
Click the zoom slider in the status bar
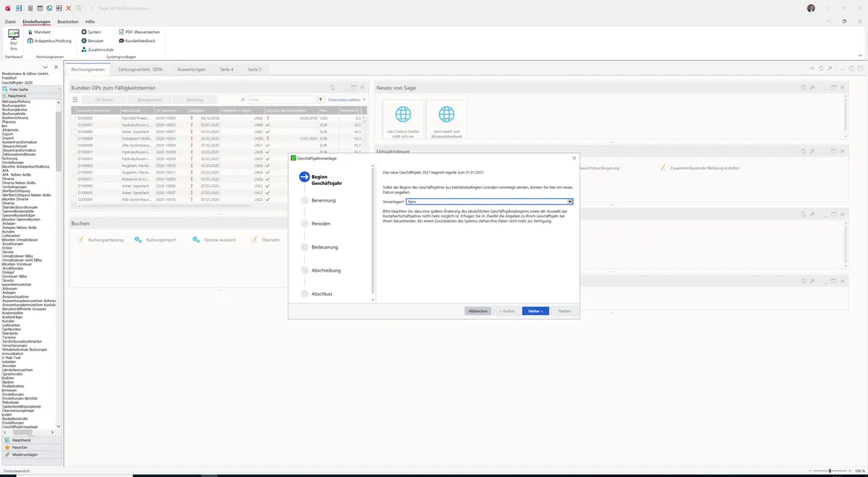[830, 470]
